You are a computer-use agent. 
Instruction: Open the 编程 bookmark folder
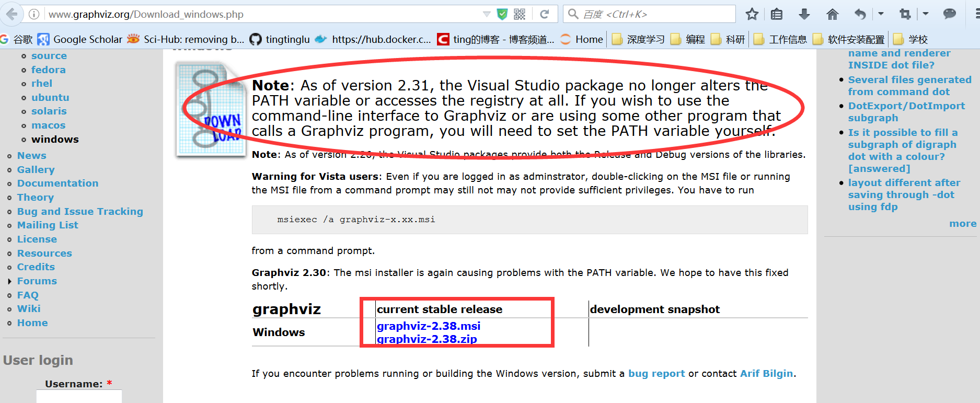688,39
